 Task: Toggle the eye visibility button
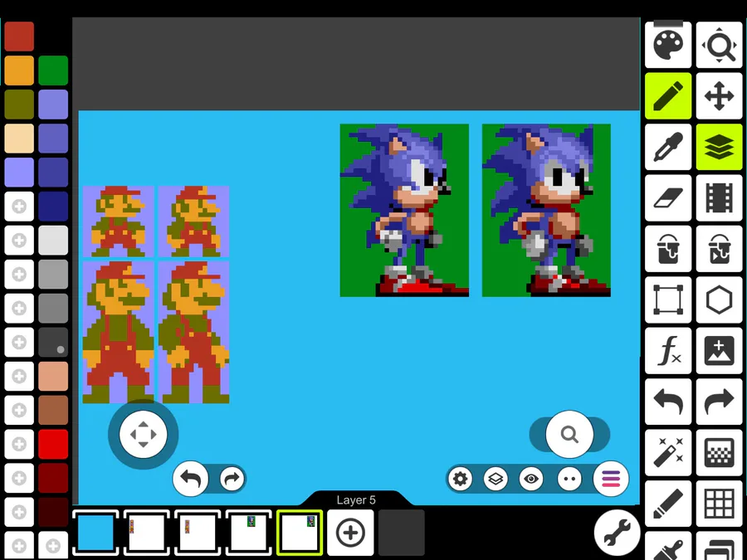pyautogui.click(x=531, y=479)
